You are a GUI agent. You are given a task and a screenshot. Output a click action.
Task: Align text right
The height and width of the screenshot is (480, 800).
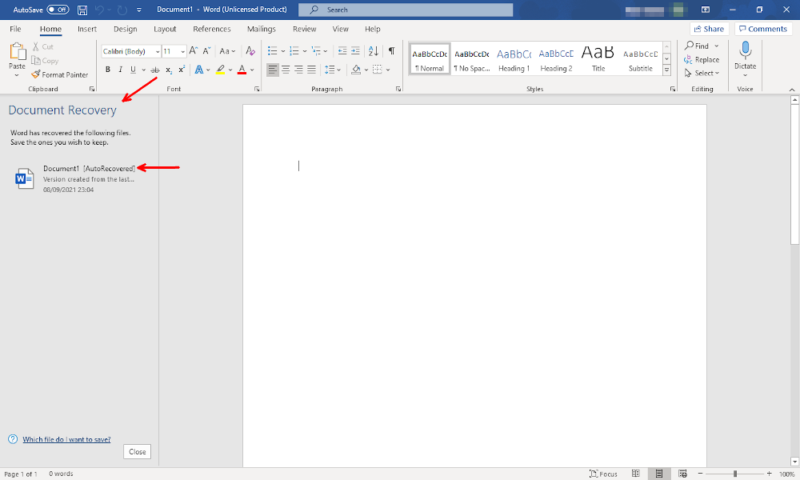point(298,70)
